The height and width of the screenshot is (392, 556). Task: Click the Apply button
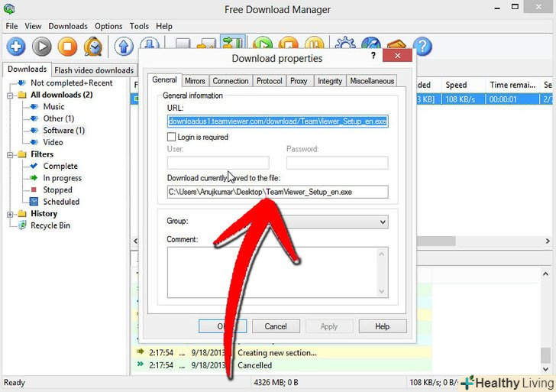pos(329,326)
